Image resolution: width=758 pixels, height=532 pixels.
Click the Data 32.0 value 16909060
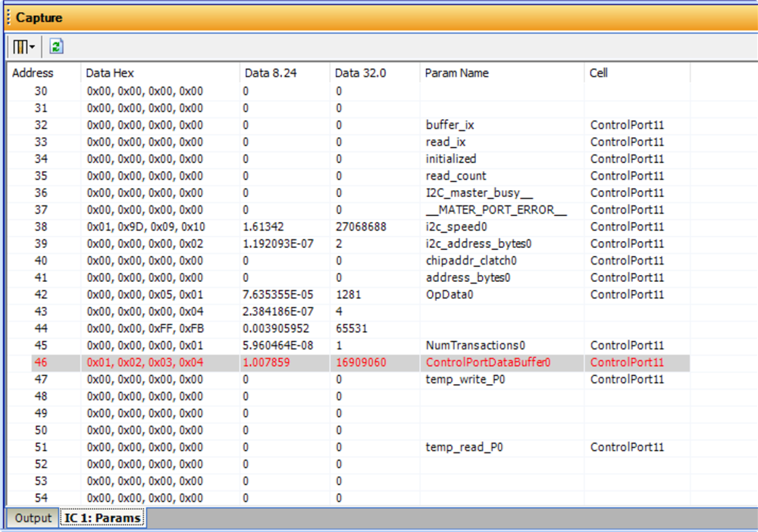click(x=361, y=362)
